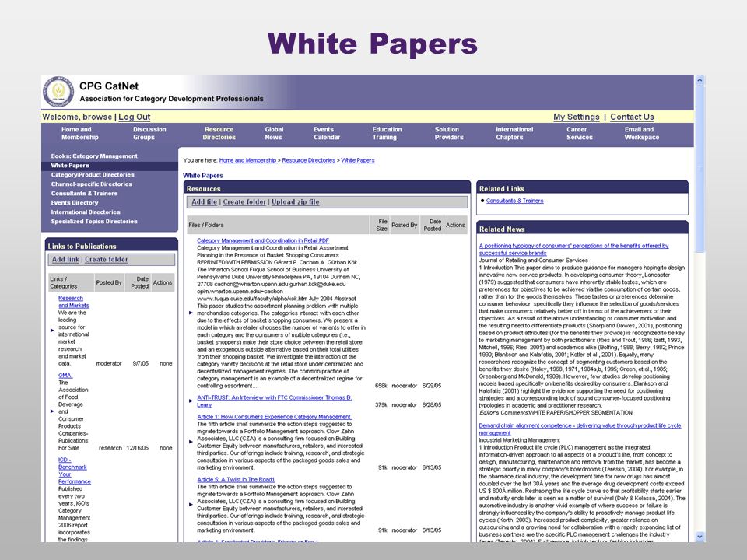747x560 pixels.
Task: Open Events Directory sidebar item
Action: pyautogui.click(x=75, y=203)
